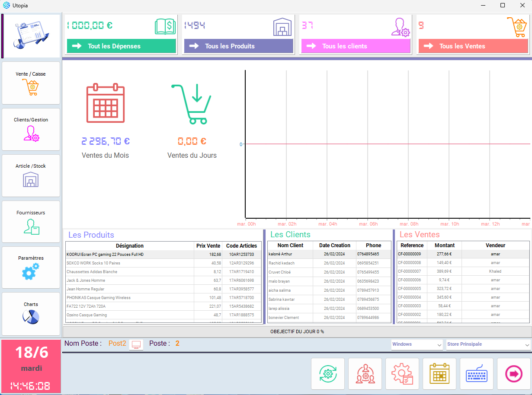Select client Rachid kedach

click(x=329, y=263)
